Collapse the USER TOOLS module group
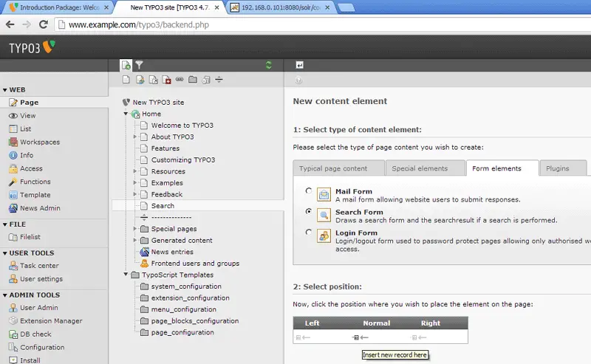Image resolution: width=591 pixels, height=364 pixels. [x=5, y=253]
